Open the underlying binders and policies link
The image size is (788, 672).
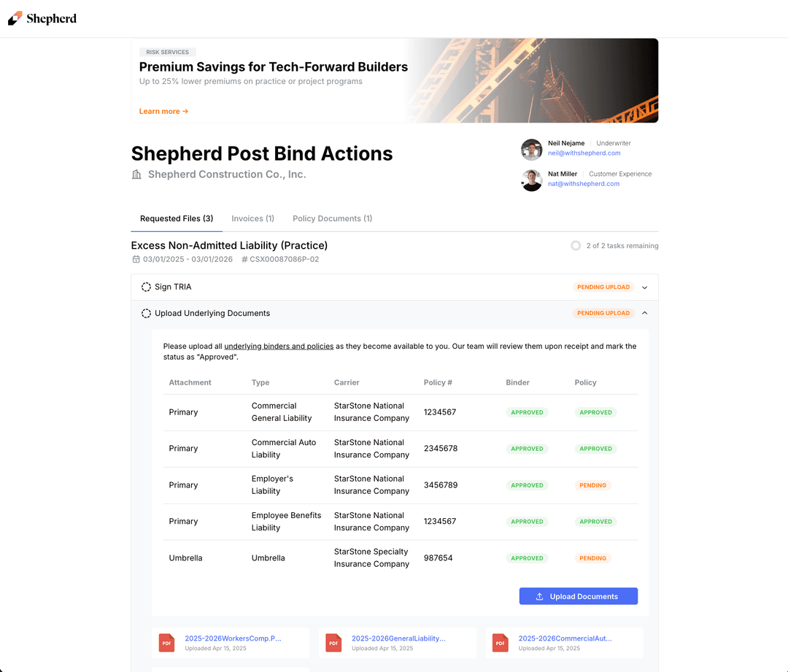tap(279, 346)
